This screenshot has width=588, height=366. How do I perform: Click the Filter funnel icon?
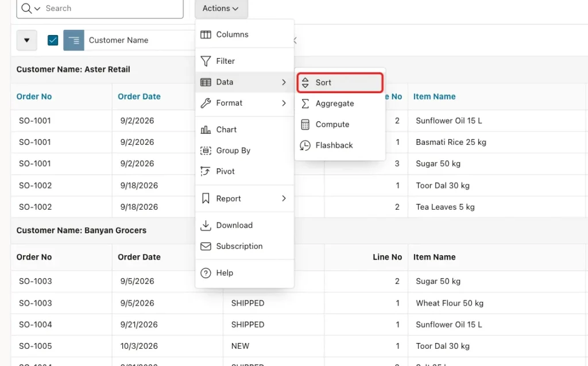tap(206, 61)
